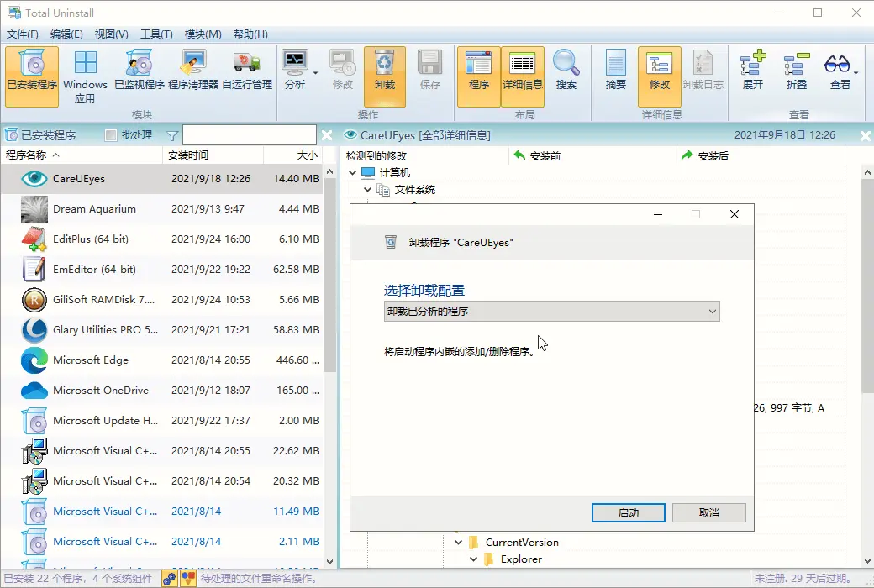This screenshot has height=588, width=874.
Task: Enable the 批处理 checkbox
Action: pos(111,135)
